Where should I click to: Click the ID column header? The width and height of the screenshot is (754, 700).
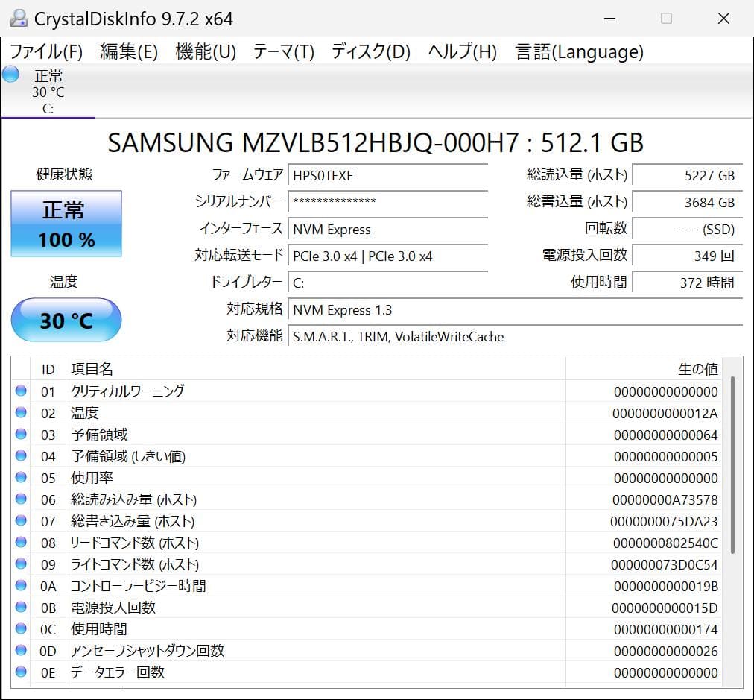pyautogui.click(x=48, y=369)
